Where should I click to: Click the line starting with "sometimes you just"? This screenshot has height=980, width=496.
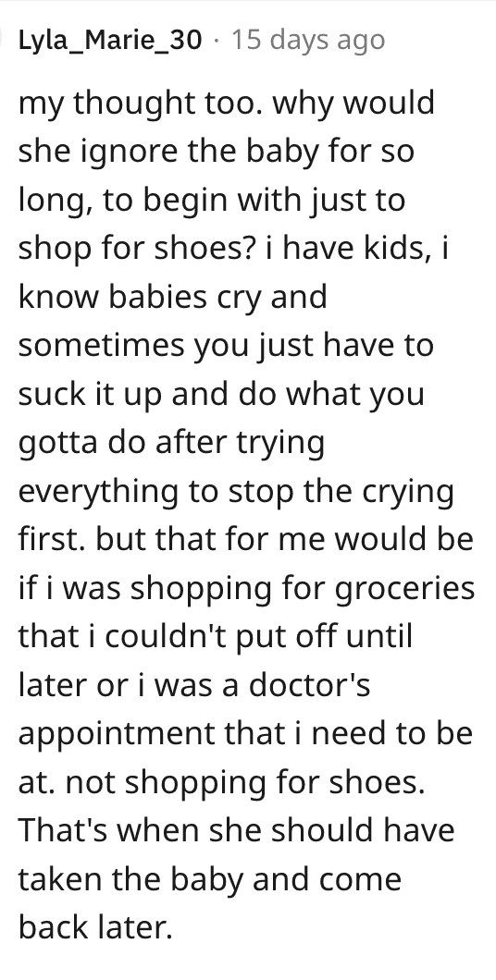pos(226,346)
